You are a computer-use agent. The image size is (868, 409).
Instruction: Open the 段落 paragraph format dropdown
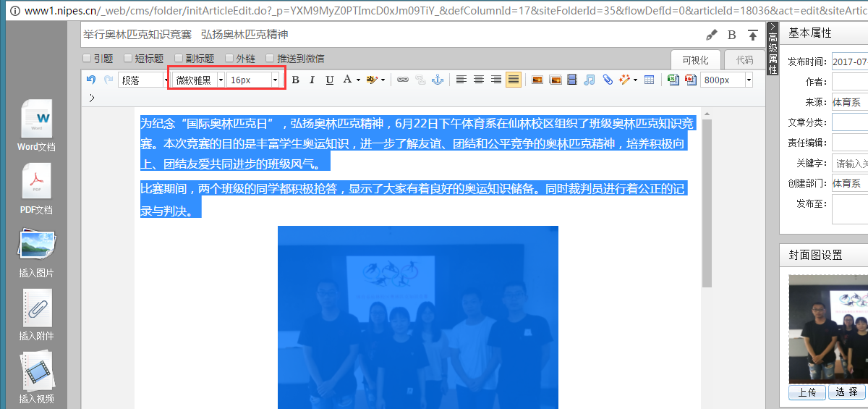coord(142,80)
